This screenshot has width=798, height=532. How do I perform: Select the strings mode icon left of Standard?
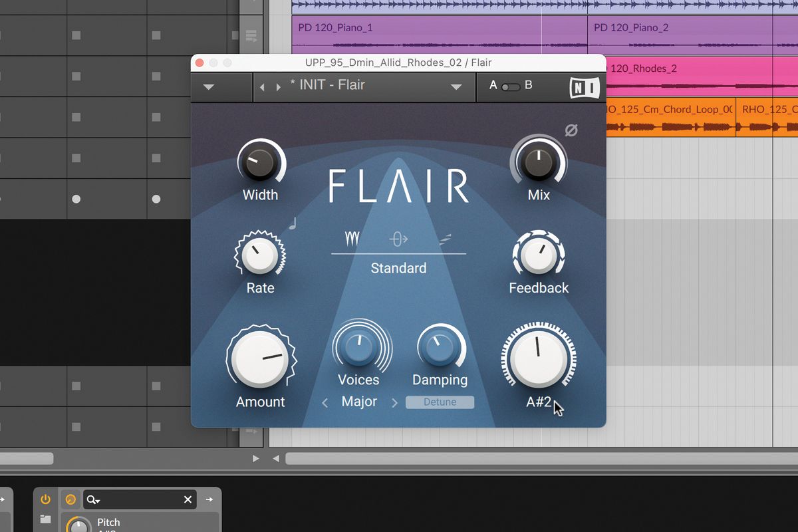tap(352, 238)
